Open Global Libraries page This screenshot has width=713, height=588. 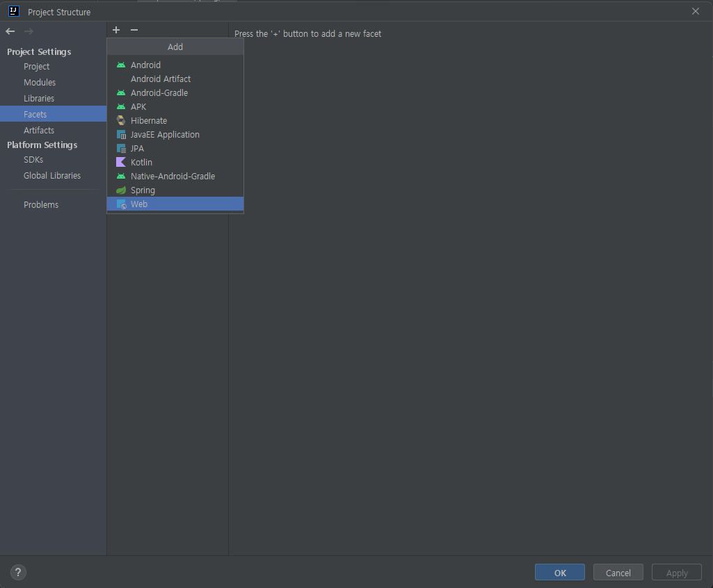[x=53, y=175]
